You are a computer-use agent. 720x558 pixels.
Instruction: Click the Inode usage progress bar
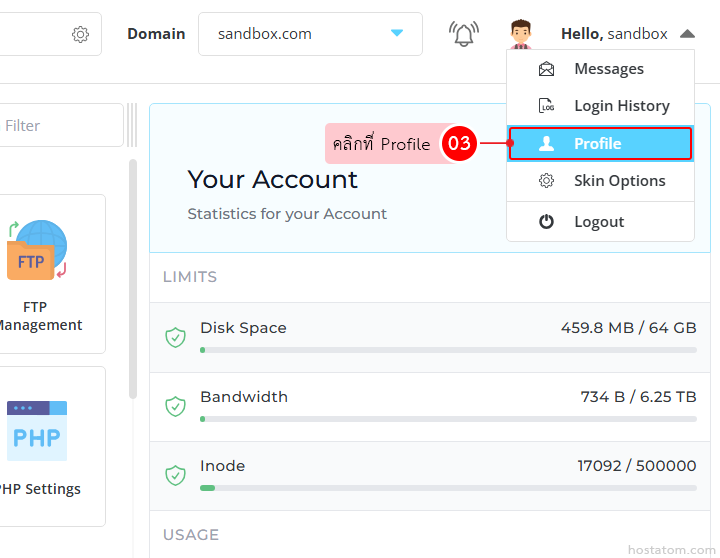click(x=448, y=488)
